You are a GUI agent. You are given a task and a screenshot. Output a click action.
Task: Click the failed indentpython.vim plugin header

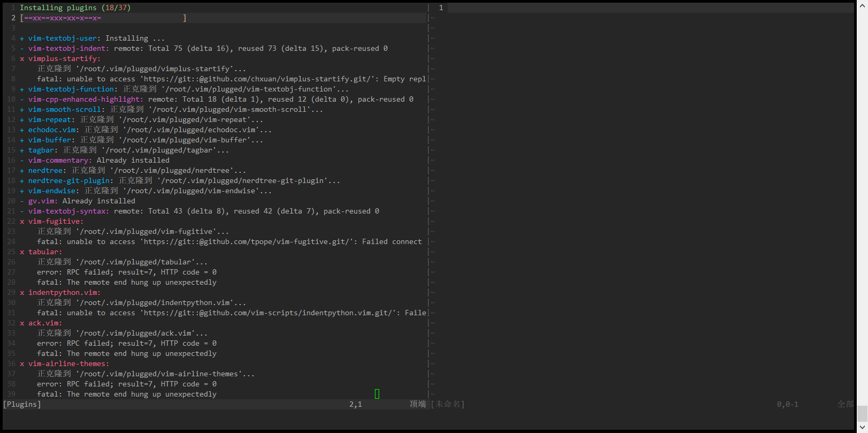60,292
